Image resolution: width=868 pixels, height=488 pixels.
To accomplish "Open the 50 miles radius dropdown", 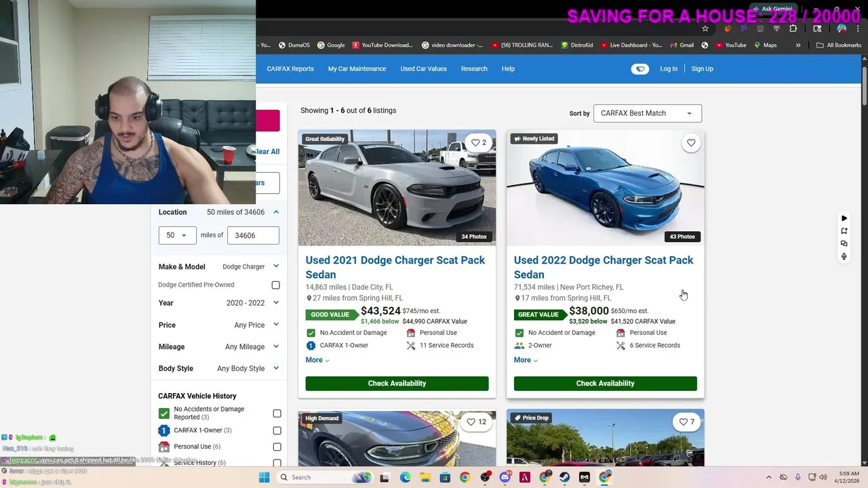I will coord(177,235).
